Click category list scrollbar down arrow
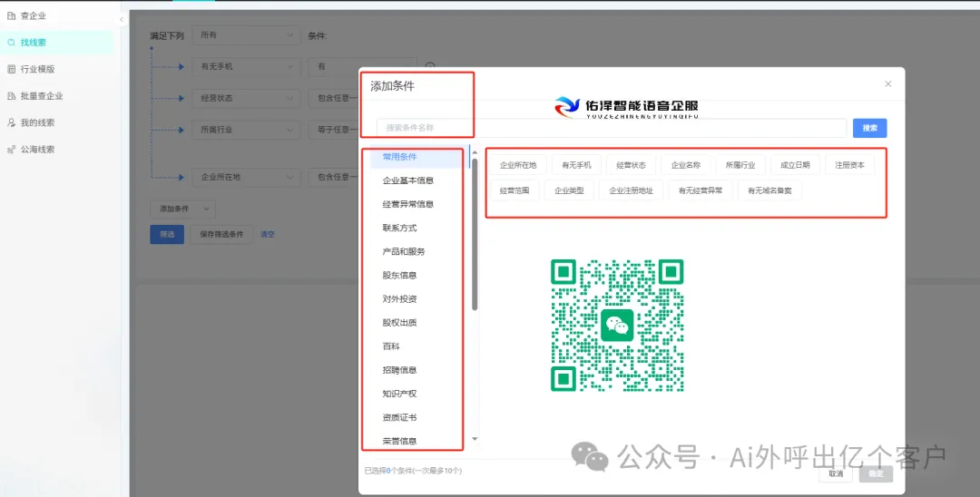 coord(475,439)
